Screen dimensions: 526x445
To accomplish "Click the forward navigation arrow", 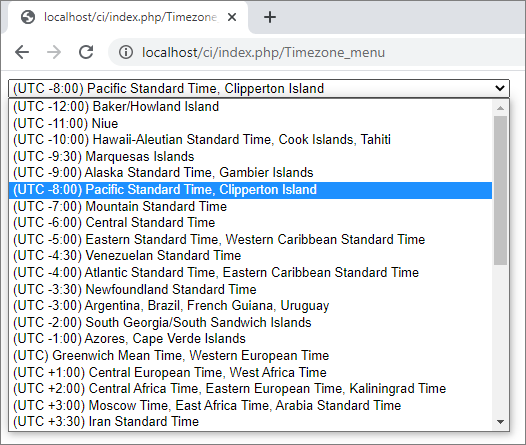I will click(x=54, y=52).
